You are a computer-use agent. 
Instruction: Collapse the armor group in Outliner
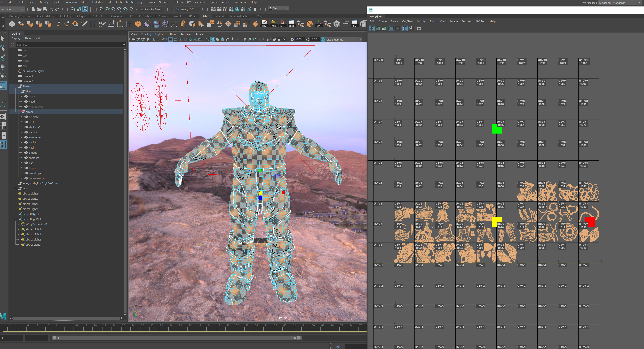[x=19, y=112]
